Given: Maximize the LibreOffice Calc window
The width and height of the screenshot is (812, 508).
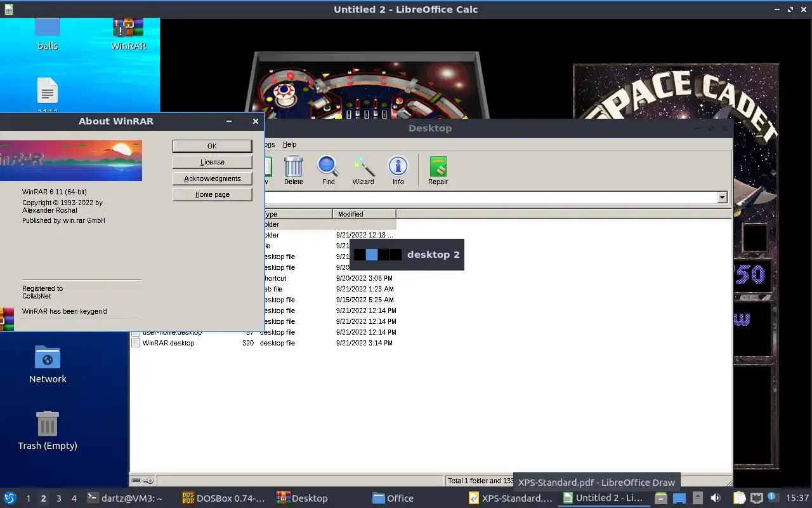Looking at the screenshot, I should [x=790, y=10].
